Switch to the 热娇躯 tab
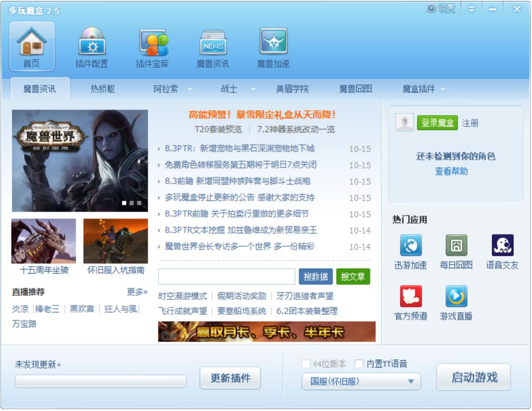This screenshot has height=411, width=532. 102,89
